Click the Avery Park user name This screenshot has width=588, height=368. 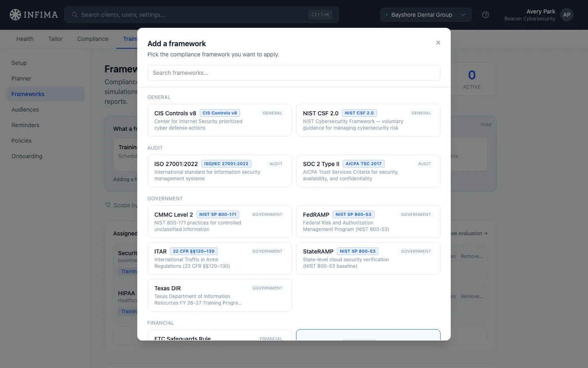(541, 11)
